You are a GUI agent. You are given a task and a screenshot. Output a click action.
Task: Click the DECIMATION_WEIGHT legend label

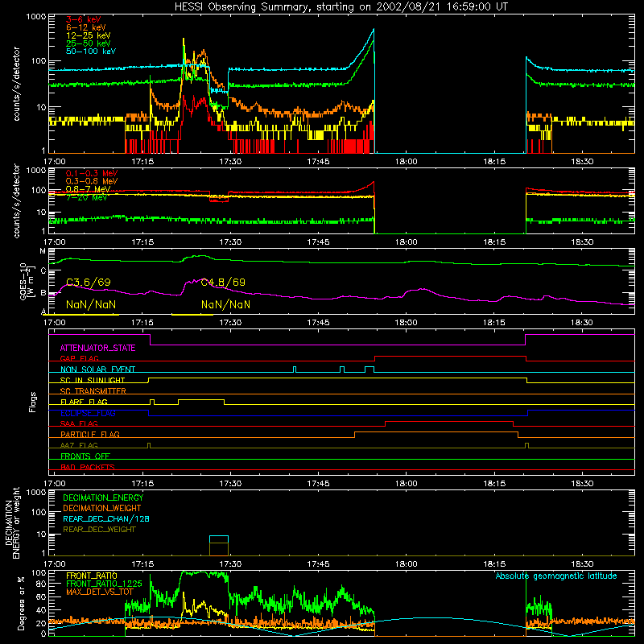102,509
